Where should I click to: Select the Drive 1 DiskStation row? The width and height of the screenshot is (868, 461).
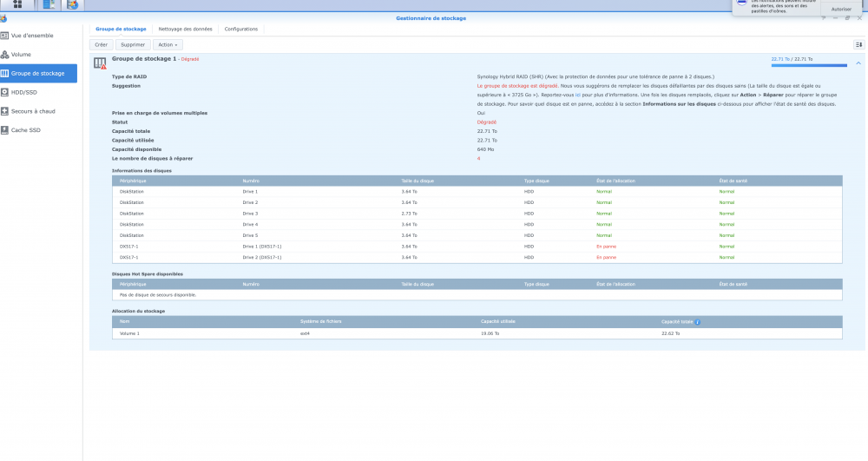pos(477,192)
